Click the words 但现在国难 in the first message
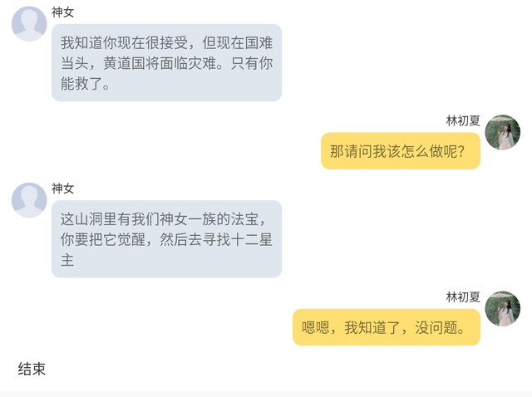This screenshot has width=532, height=397. coord(238,43)
